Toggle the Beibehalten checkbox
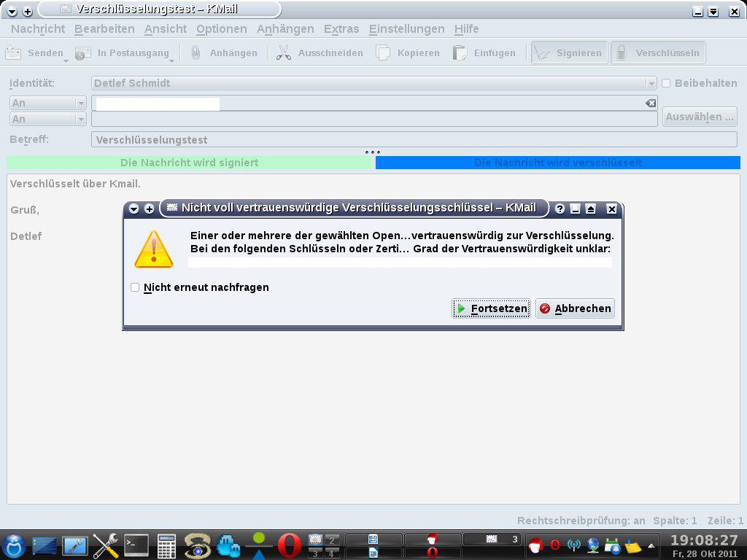This screenshot has height=560, width=747. [666, 83]
